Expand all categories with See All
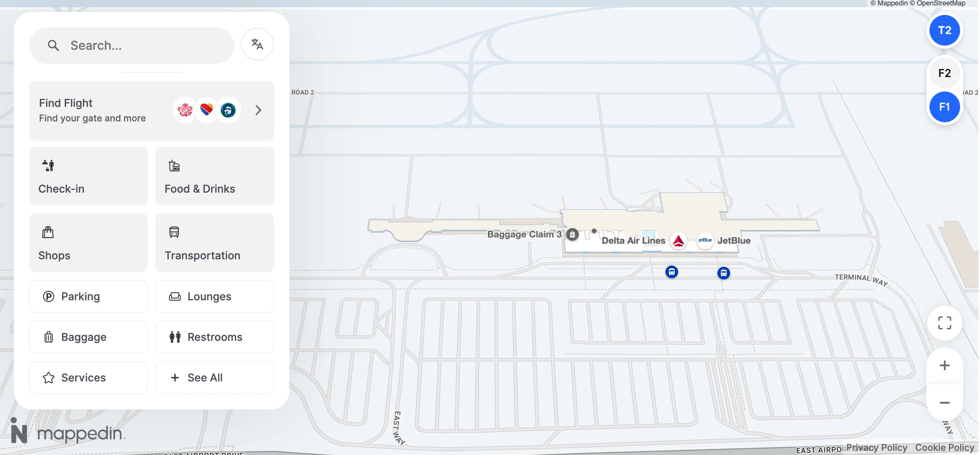The image size is (980, 455). tap(204, 377)
